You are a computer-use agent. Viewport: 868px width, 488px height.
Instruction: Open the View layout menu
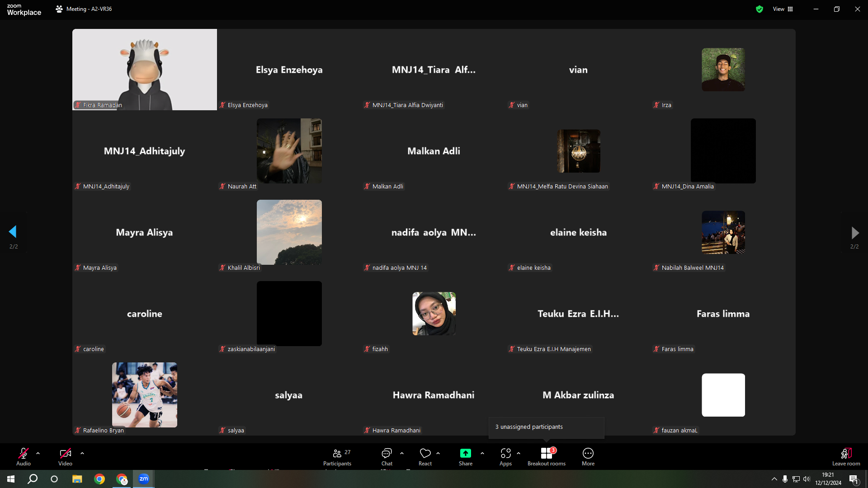click(x=783, y=9)
